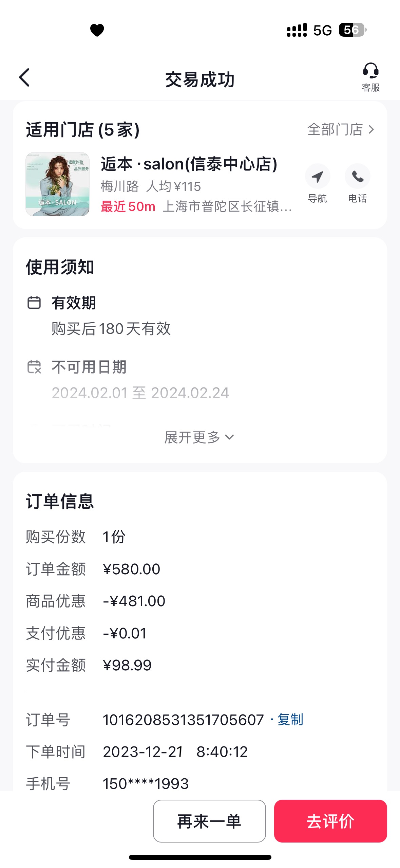Tap the validity period calendar icon

pos(34,303)
